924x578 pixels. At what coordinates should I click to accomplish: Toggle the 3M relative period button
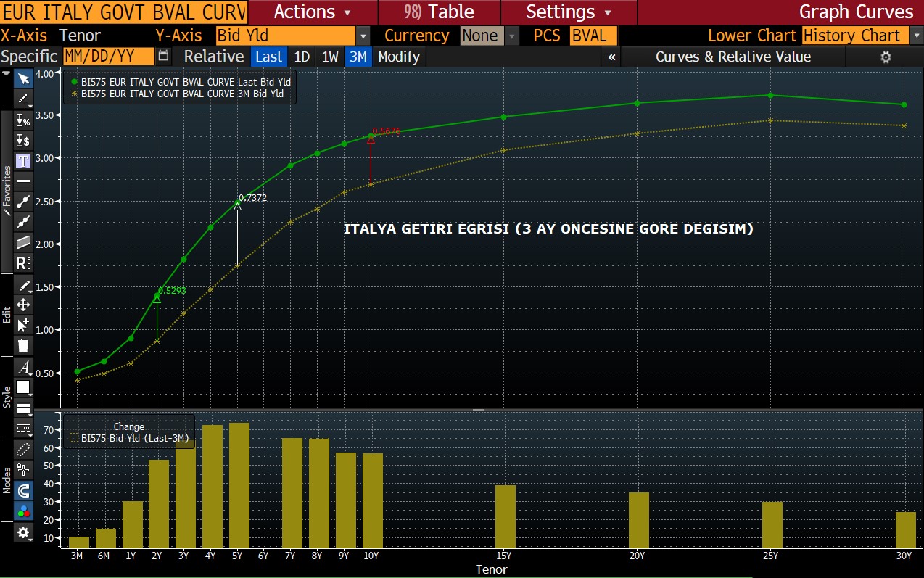coord(357,57)
